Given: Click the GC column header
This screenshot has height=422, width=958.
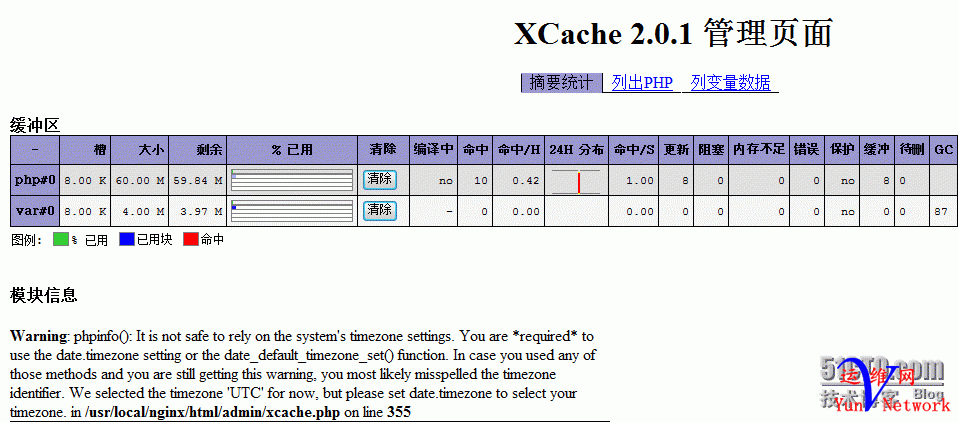Looking at the screenshot, I should tap(943, 150).
